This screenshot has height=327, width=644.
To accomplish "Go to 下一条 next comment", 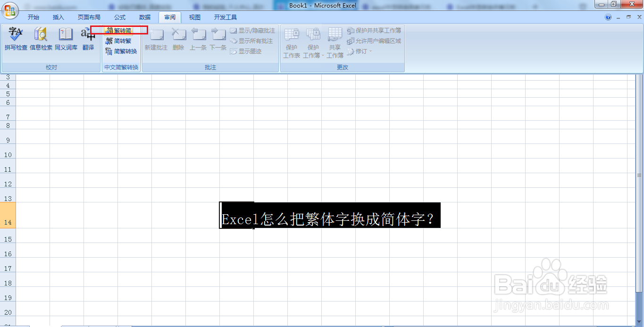I will tap(218, 39).
